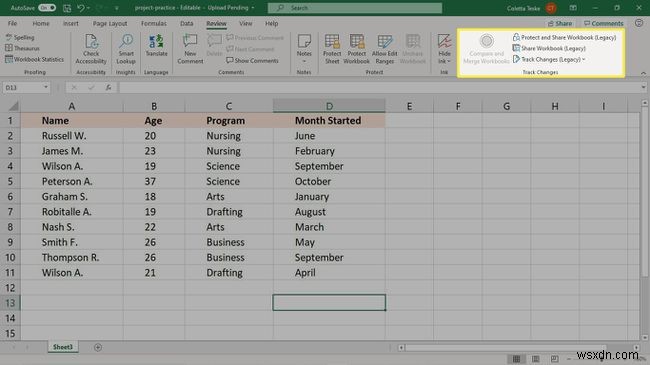Open the Help tab
This screenshot has height=365, width=650.
click(272, 24)
